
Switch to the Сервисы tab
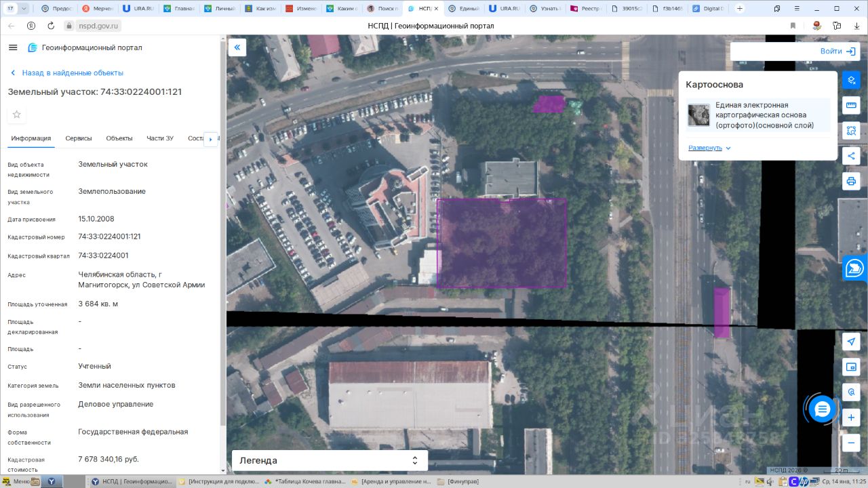click(79, 138)
